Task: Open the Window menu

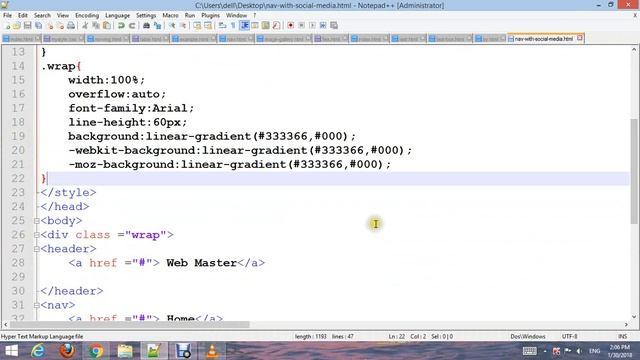Action: click(236, 16)
